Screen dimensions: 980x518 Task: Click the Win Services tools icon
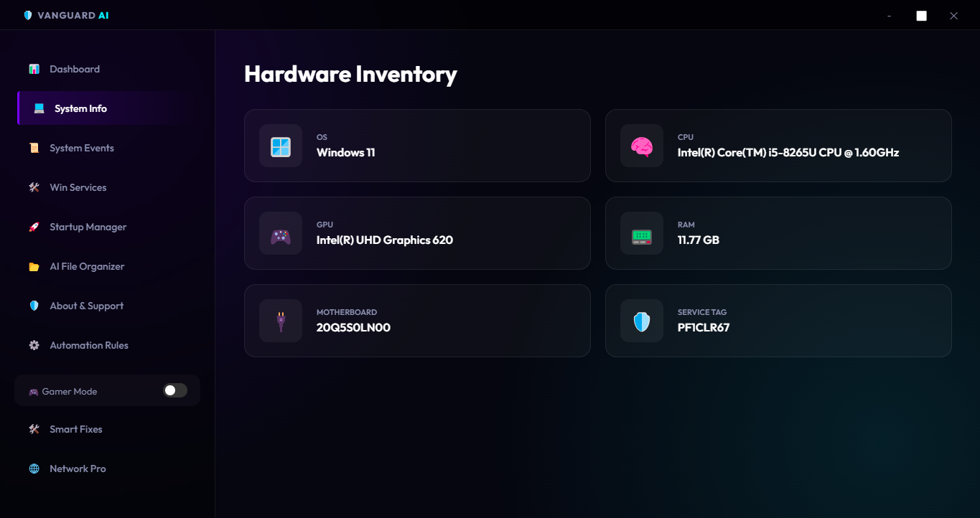34,187
